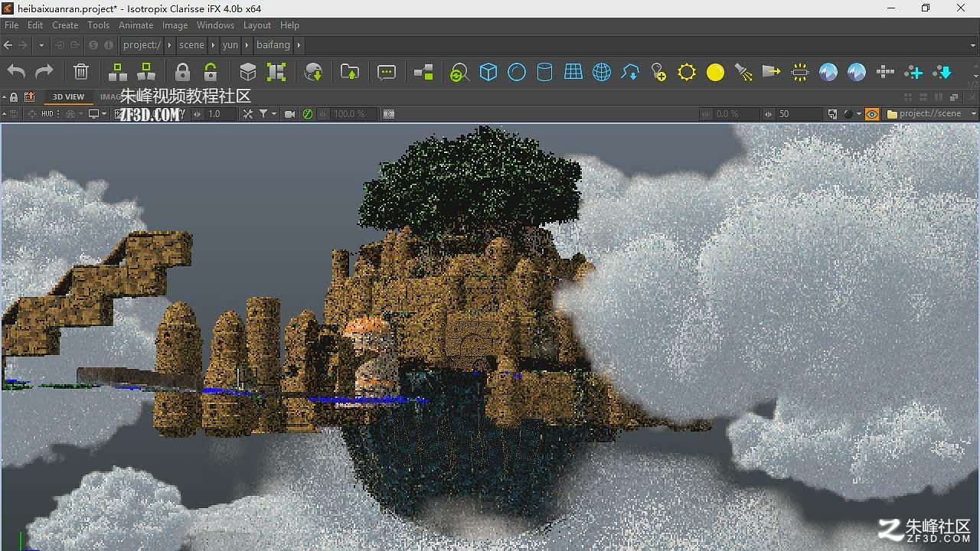Click the green unlock padlock icon
980x551 pixels.
click(x=211, y=72)
